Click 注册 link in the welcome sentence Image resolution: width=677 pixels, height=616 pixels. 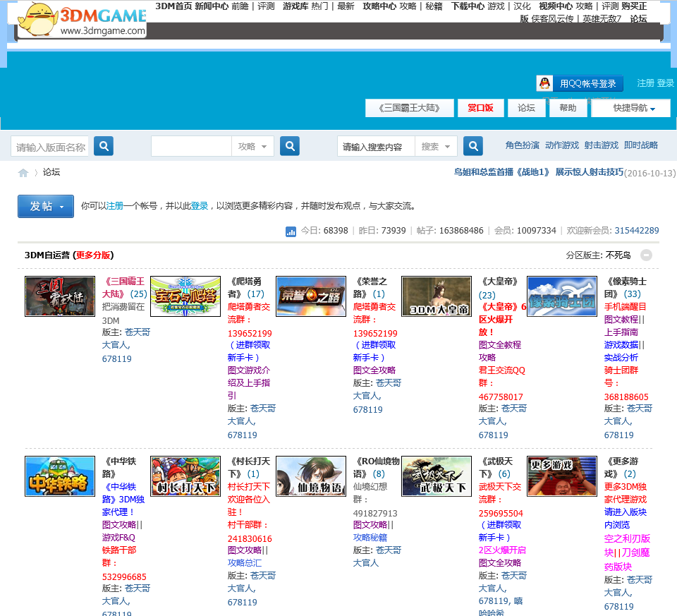pyautogui.click(x=115, y=205)
